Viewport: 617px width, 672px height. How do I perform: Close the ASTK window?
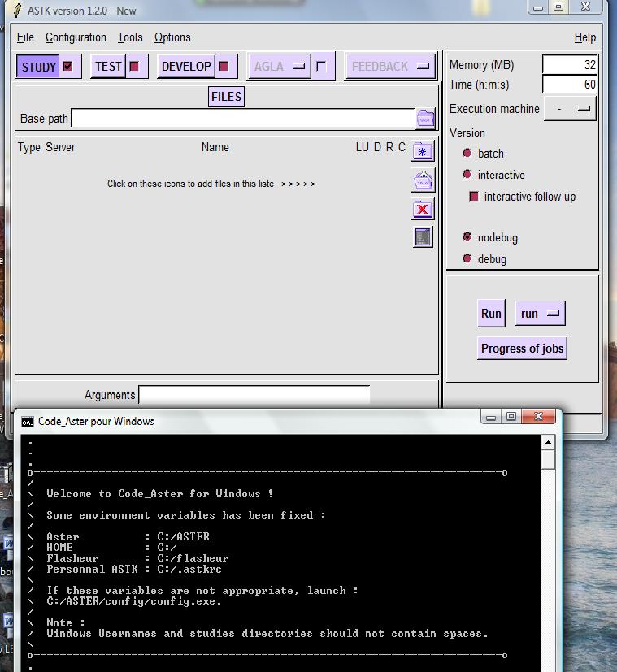pos(585,7)
